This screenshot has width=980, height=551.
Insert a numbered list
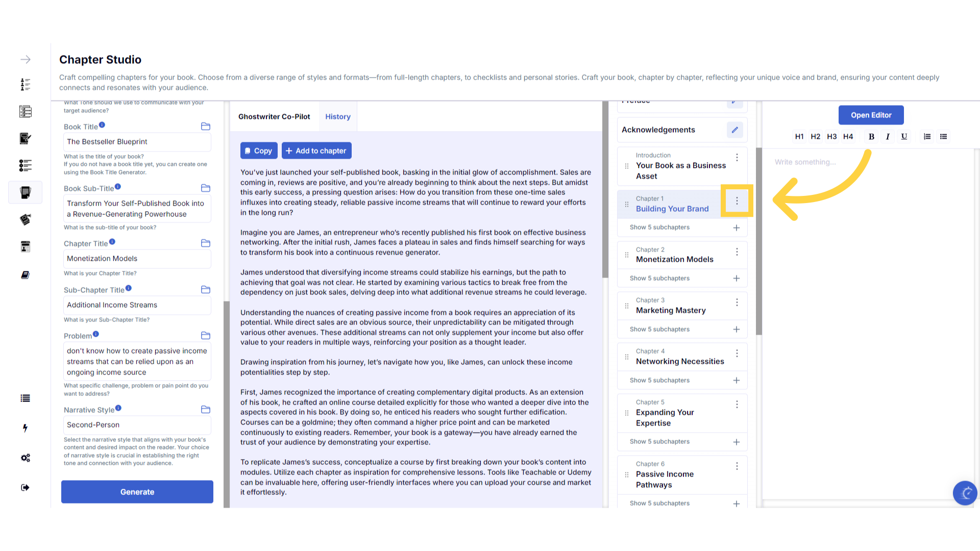tap(927, 136)
